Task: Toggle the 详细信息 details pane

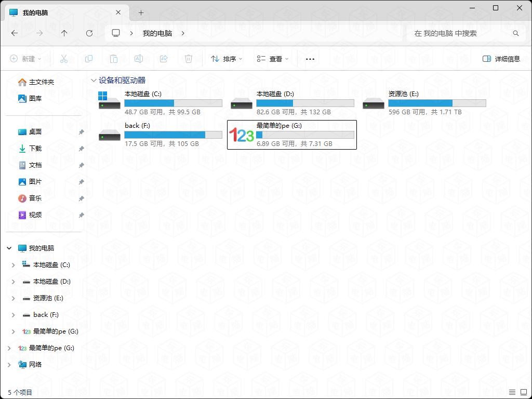Action: tap(501, 59)
